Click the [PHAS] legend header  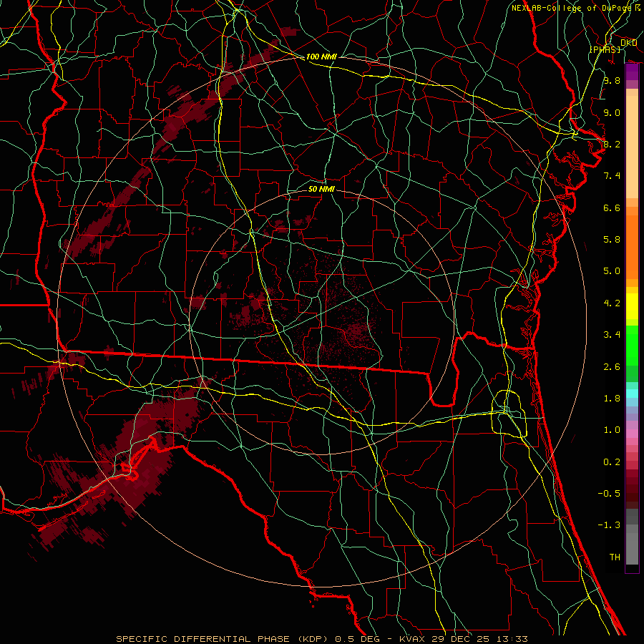point(605,49)
